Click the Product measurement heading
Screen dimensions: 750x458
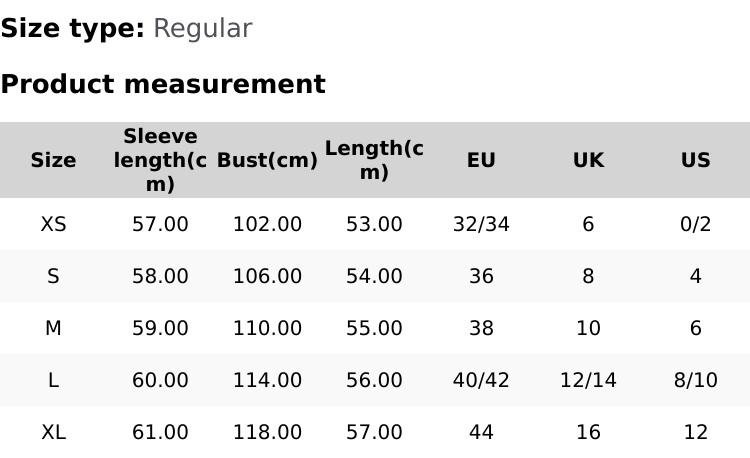click(x=163, y=84)
